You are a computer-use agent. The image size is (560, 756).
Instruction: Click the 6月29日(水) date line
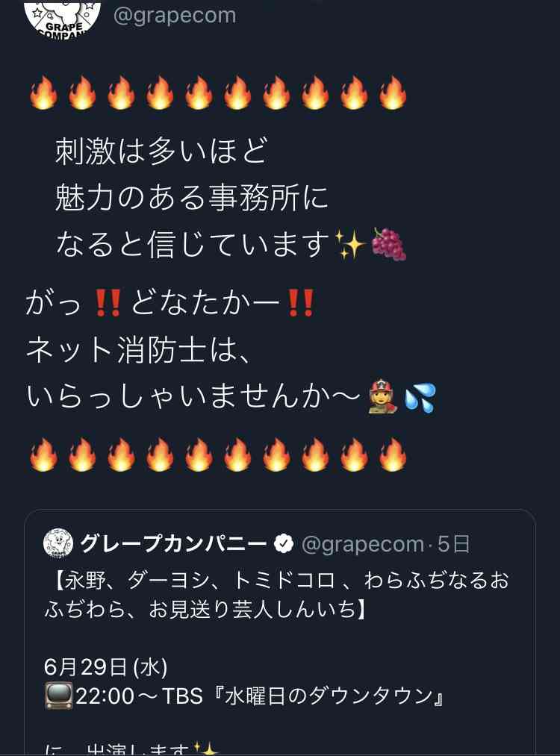coord(105,667)
